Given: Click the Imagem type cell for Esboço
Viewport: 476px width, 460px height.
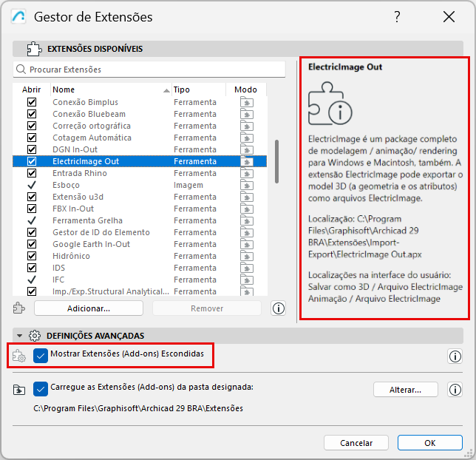Looking at the screenshot, I should [x=188, y=185].
